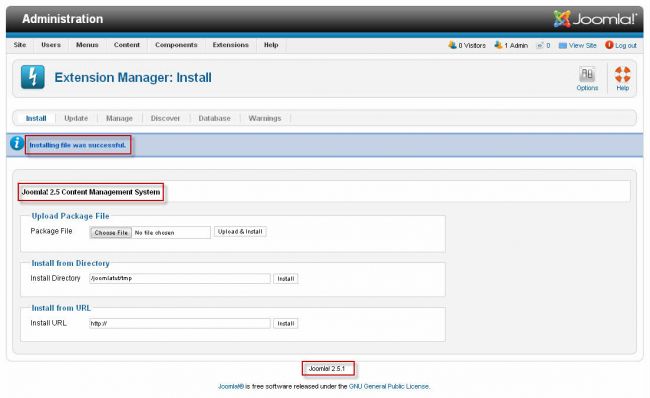
Task: Open the Components menu
Action: pyautogui.click(x=176, y=45)
